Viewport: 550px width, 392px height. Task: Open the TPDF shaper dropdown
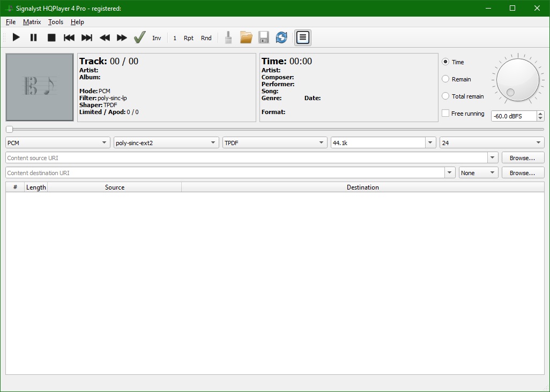tap(274, 143)
